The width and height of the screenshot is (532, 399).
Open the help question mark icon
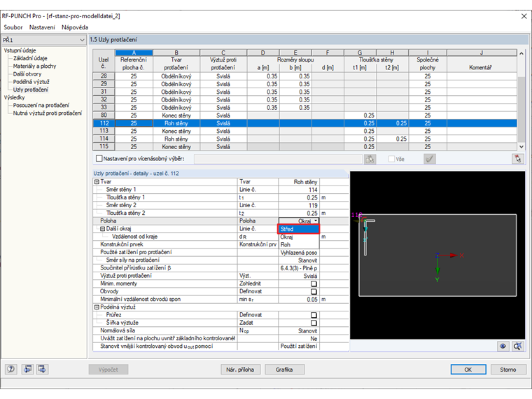11,369
